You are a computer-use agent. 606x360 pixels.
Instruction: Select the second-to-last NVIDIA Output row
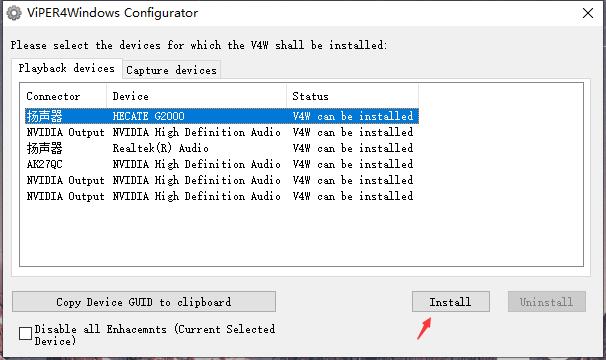point(222,180)
